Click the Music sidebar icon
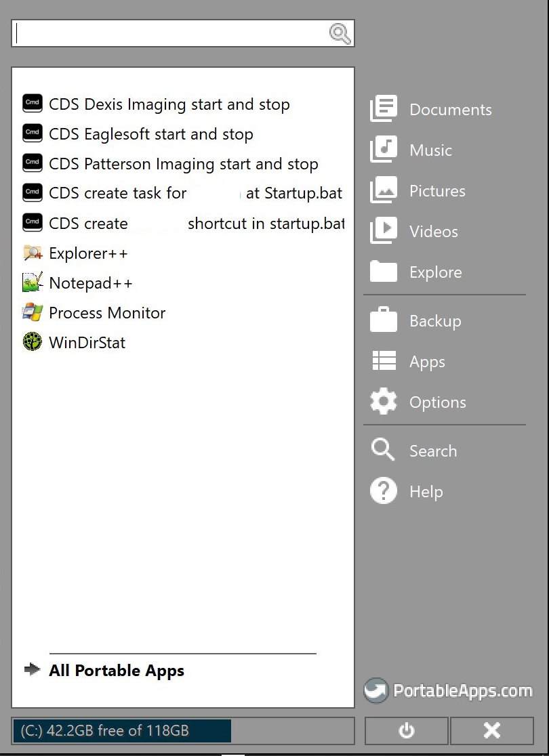 [x=383, y=150]
